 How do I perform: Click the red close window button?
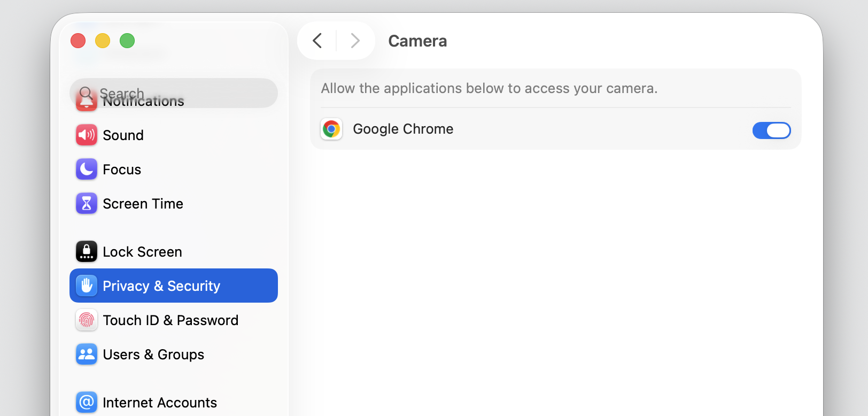[78, 41]
